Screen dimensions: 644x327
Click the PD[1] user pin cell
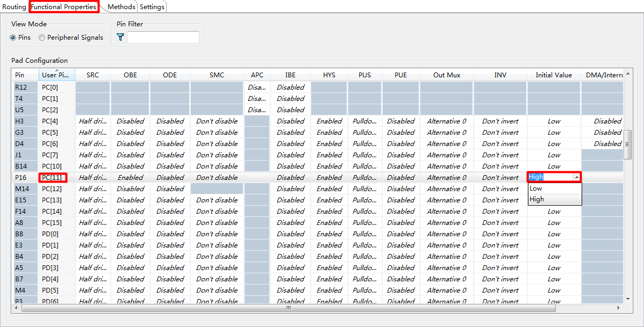(x=57, y=245)
